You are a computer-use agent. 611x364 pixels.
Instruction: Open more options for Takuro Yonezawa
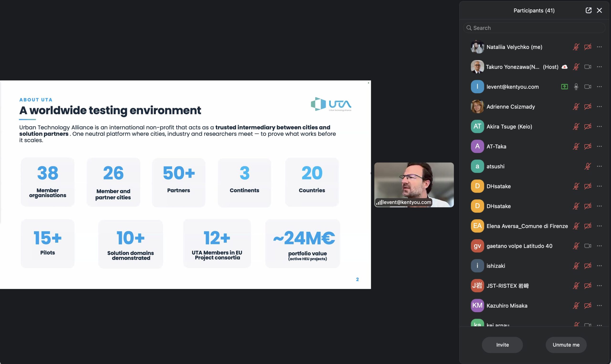pyautogui.click(x=599, y=67)
